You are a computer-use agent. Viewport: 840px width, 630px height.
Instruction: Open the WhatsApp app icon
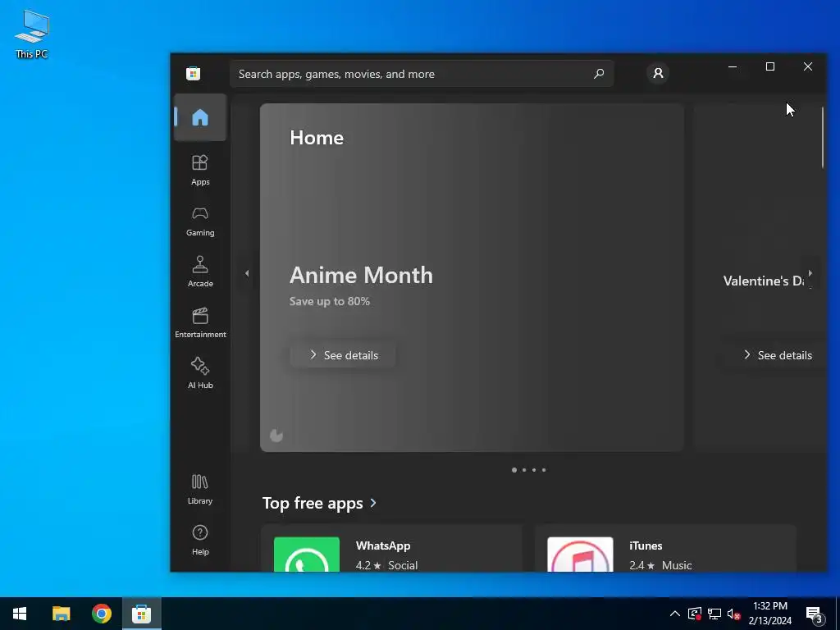click(307, 555)
